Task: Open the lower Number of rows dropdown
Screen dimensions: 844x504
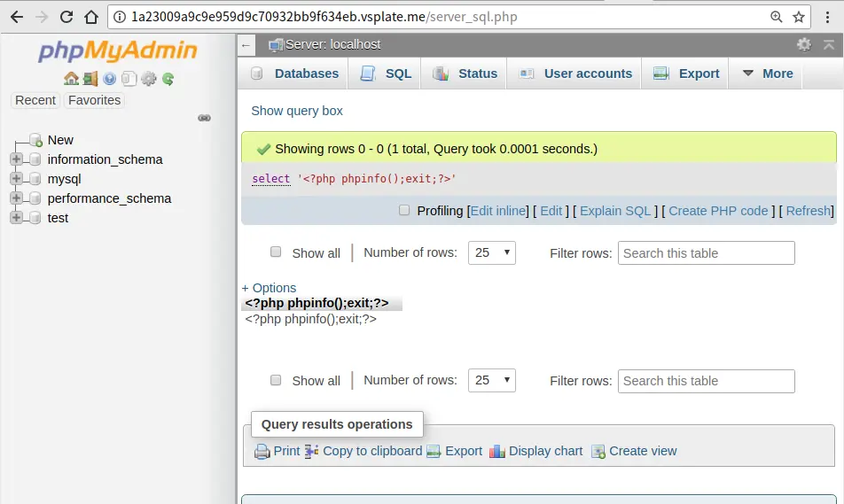Action: [x=492, y=380]
